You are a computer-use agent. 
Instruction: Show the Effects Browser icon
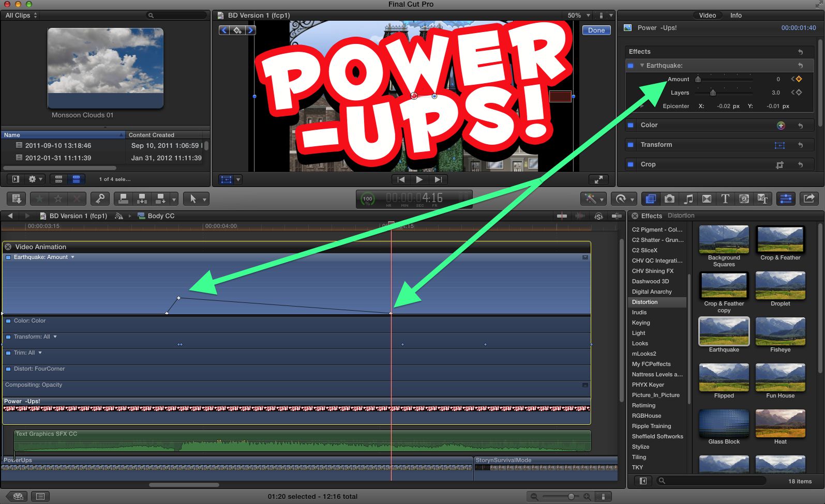click(651, 199)
